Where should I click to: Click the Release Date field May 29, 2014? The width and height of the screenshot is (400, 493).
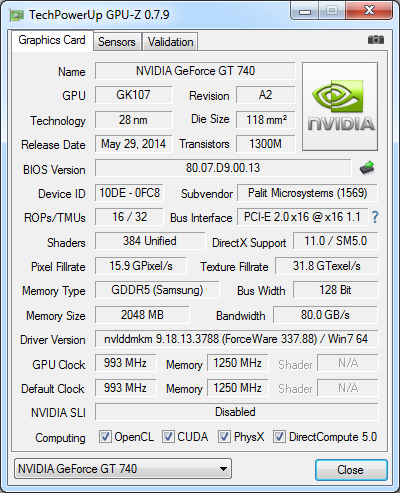tap(134, 144)
